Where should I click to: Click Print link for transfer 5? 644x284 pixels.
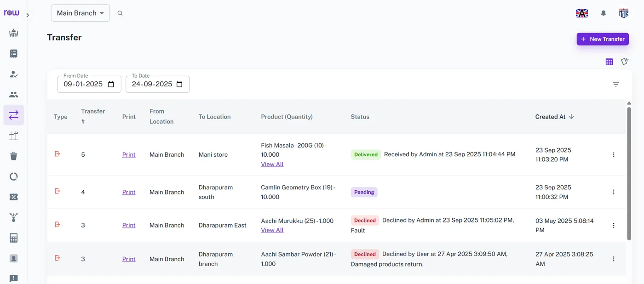pyautogui.click(x=129, y=155)
